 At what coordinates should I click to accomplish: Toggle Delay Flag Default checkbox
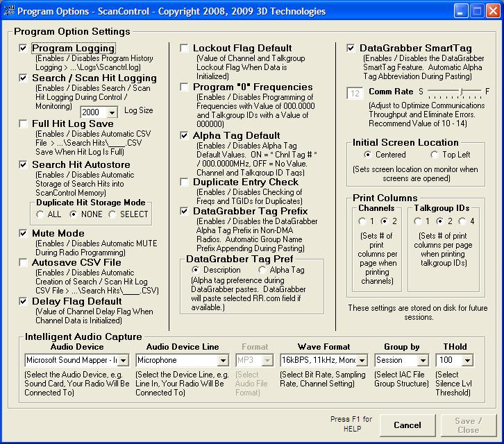[x=23, y=301]
